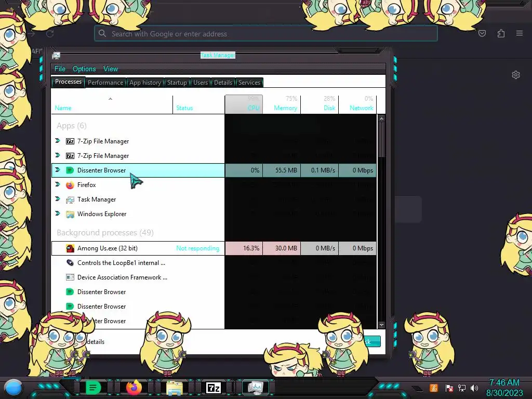532x399 pixels.
Task: Expand the Firefox process group
Action: pos(58,184)
